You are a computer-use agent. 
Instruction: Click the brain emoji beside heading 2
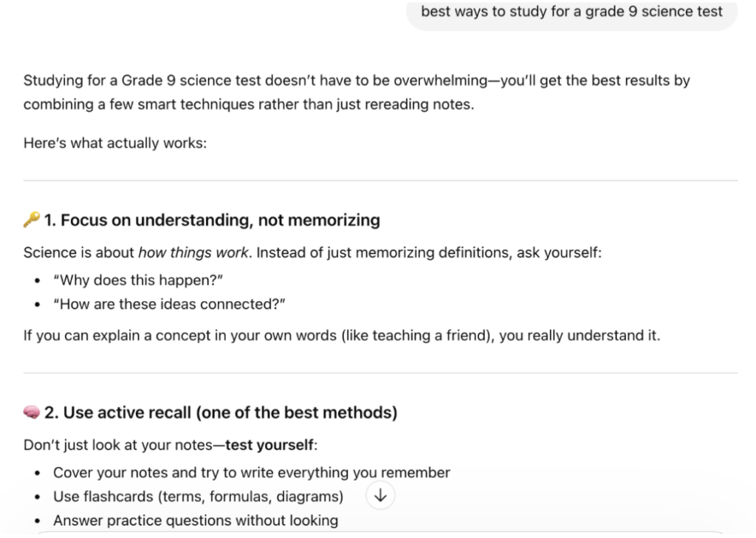point(32,413)
